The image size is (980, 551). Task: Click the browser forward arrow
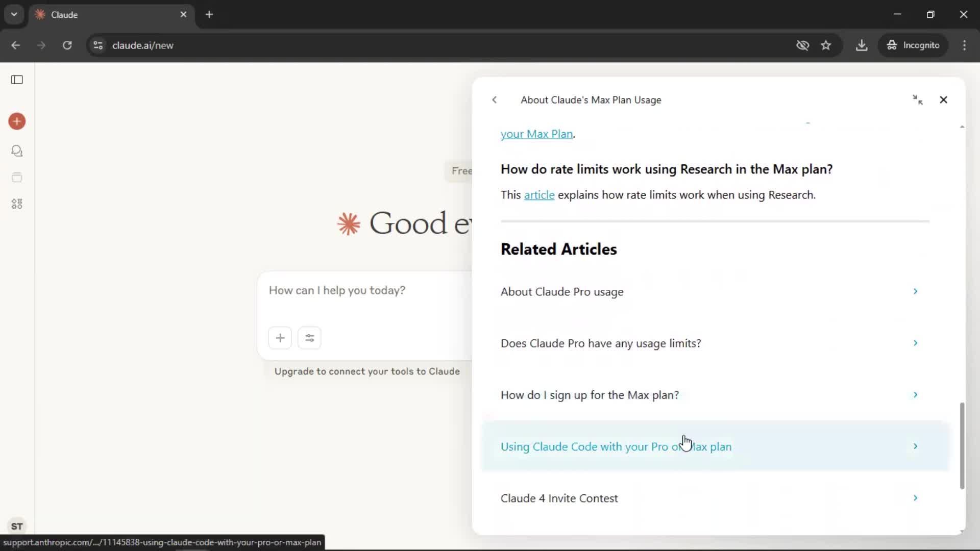coord(41,45)
